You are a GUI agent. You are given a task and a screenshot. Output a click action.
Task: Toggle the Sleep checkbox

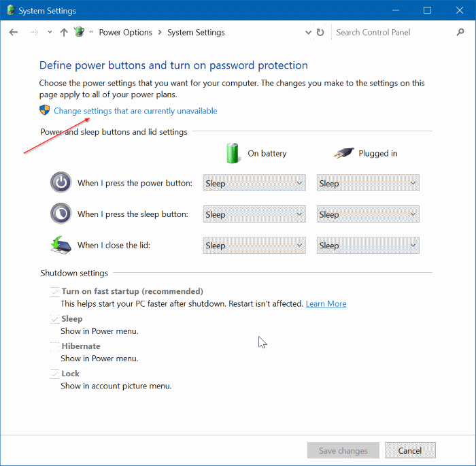(x=54, y=319)
